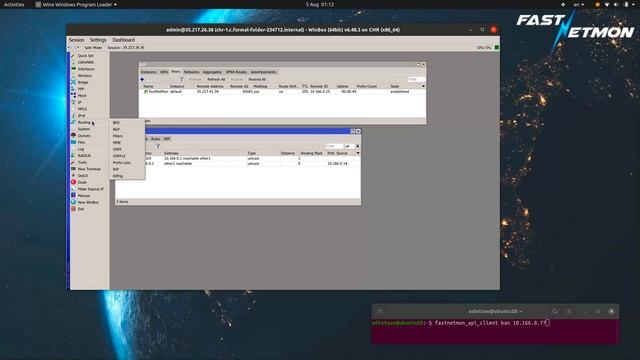Switch to the VPN4 Routes tab
The image size is (640, 360).
click(236, 72)
